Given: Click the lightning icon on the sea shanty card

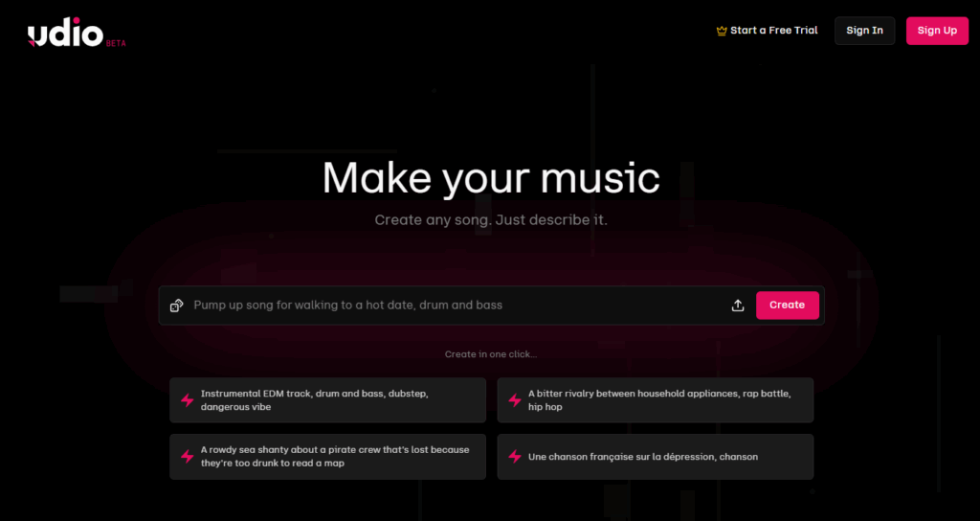Looking at the screenshot, I should coord(188,457).
